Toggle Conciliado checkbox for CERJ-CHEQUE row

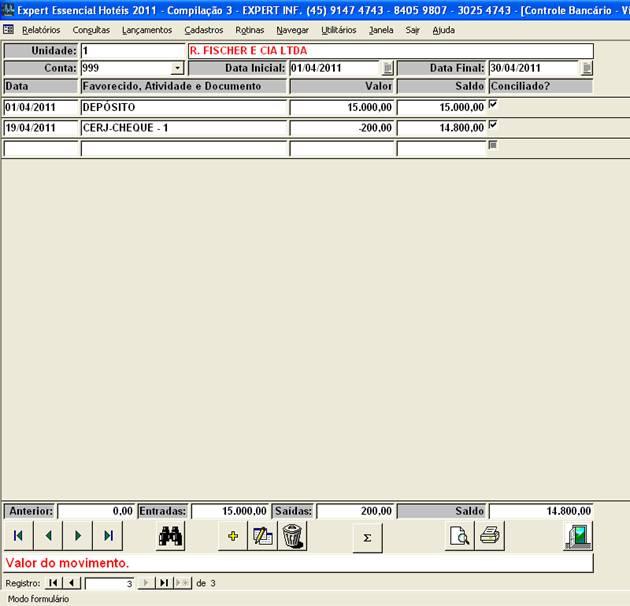(492, 125)
